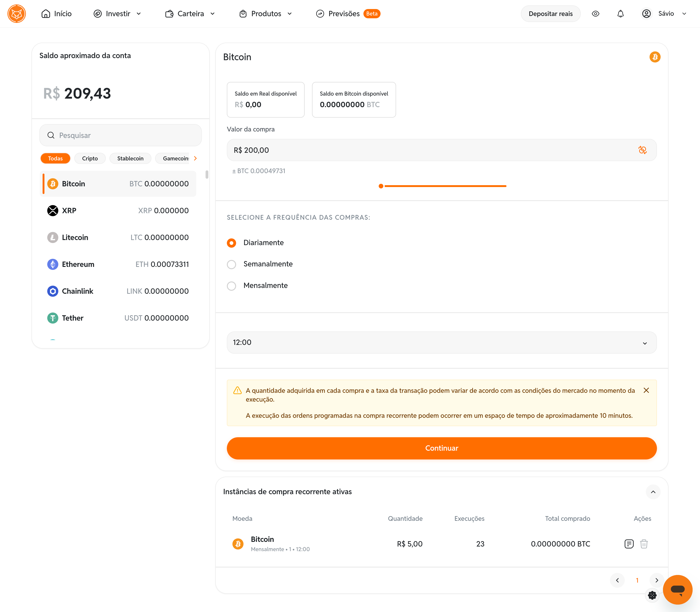Image resolution: width=700 pixels, height=612 pixels.
Task: Click the Investir target icon
Action: coord(98,14)
